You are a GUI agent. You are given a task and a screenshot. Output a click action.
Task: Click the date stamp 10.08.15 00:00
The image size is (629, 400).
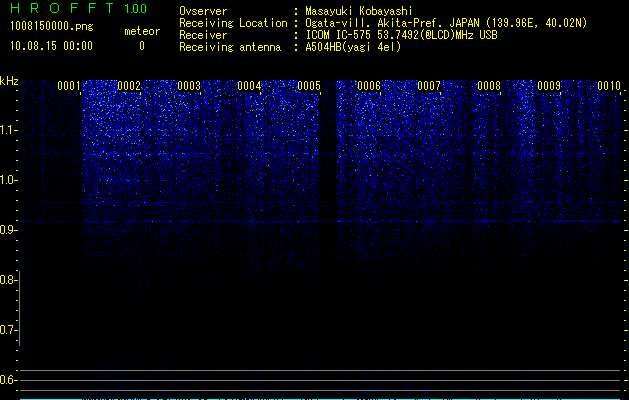pos(51,46)
